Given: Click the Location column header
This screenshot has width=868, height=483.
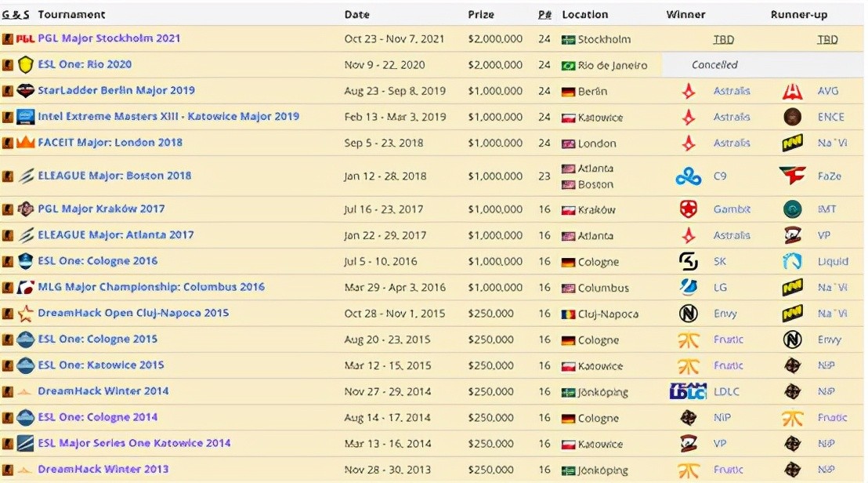Looking at the screenshot, I should 585,14.
